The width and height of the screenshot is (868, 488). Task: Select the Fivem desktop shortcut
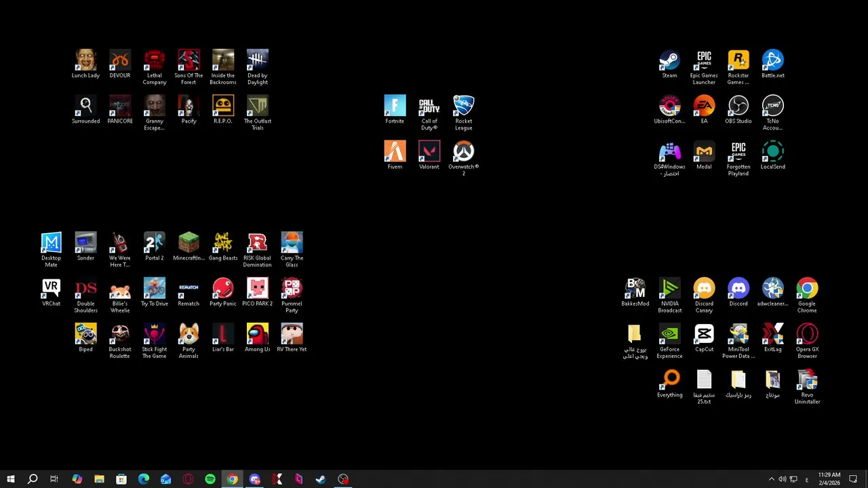click(395, 155)
